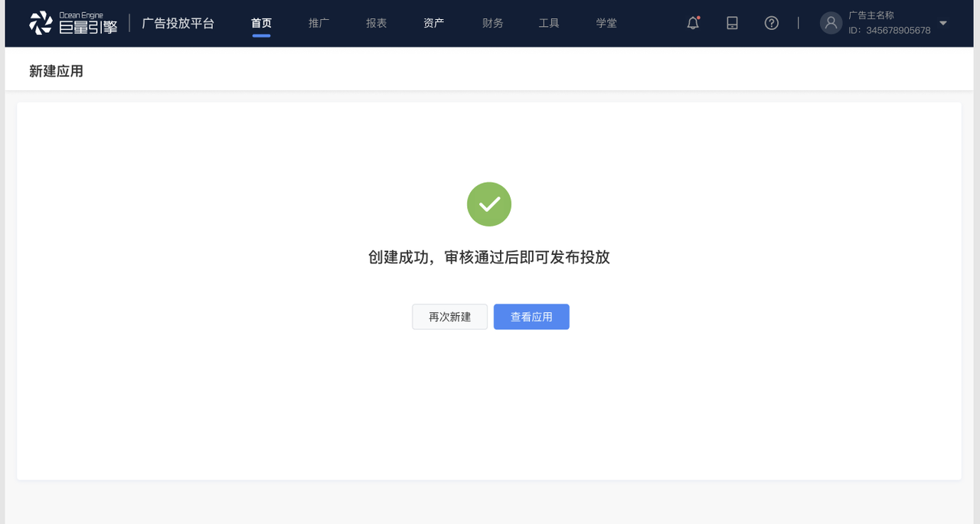Screen dimensions: 980x524
Task: Click the 再次新建 button
Action: (x=449, y=316)
